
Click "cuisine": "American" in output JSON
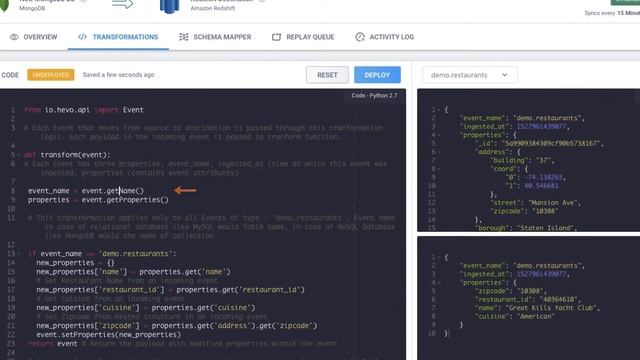click(x=514, y=316)
